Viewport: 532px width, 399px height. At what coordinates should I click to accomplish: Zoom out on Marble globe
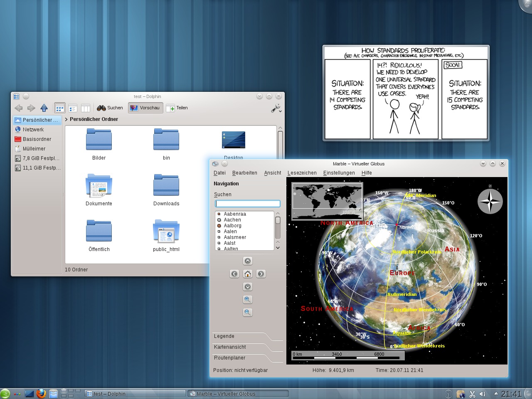pyautogui.click(x=248, y=313)
